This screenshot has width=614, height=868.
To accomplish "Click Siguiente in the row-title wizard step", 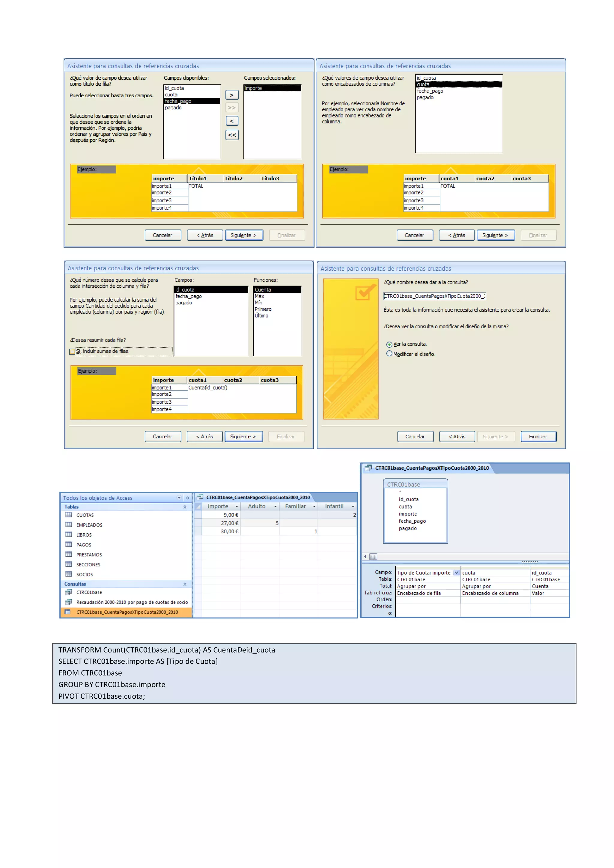I will pos(244,235).
